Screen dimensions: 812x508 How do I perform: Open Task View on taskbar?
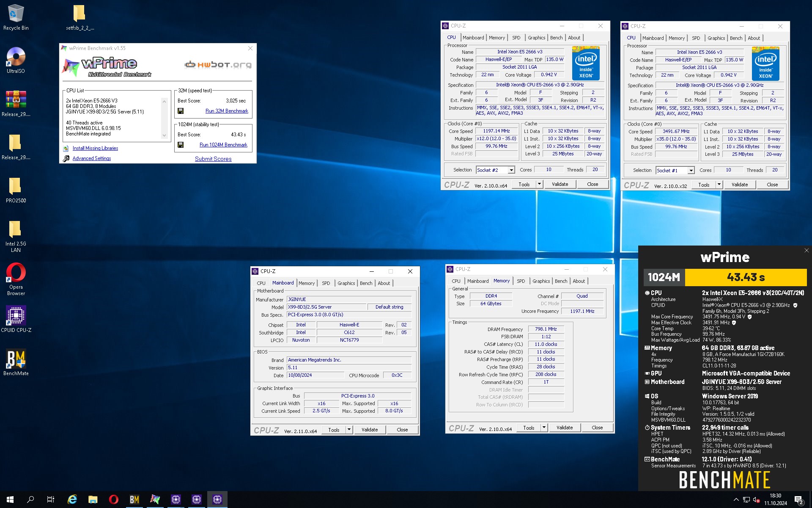click(51, 500)
